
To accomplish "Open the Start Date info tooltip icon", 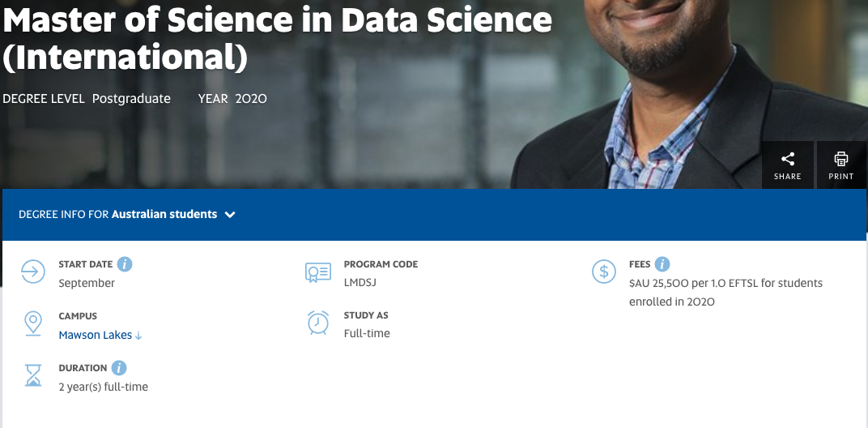I will pyautogui.click(x=125, y=264).
